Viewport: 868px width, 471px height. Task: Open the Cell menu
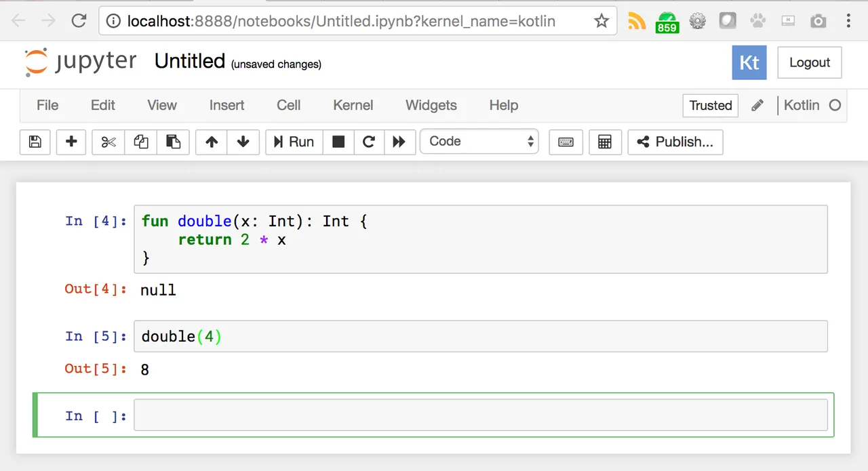pyautogui.click(x=289, y=105)
